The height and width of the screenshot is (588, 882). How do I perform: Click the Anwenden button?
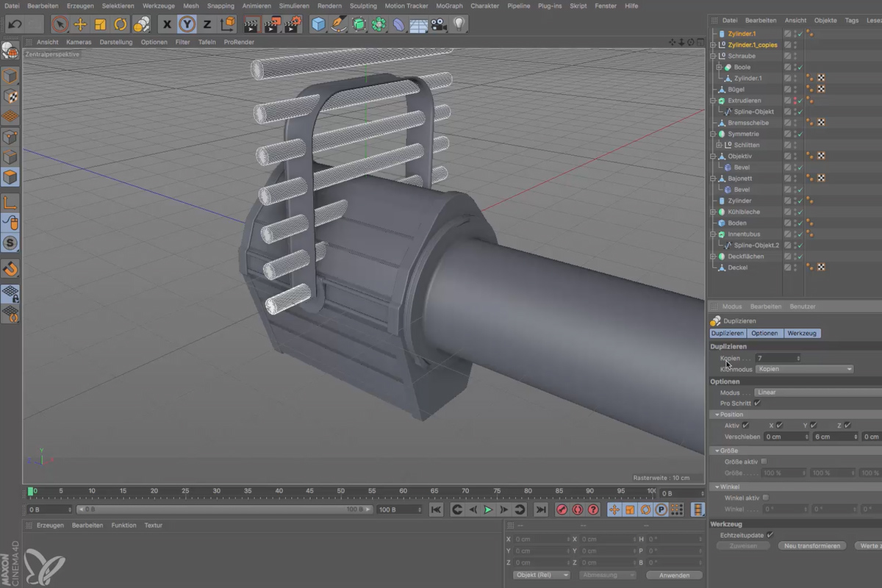pos(674,575)
